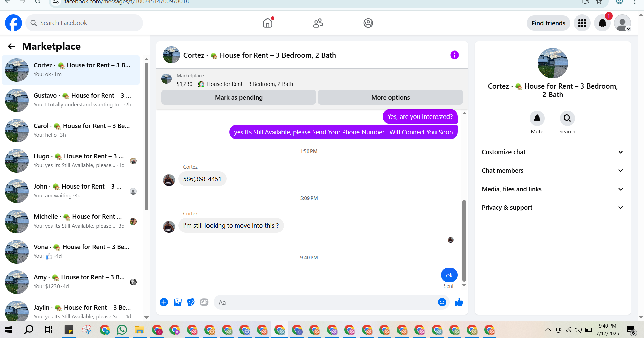This screenshot has width=644, height=338.
Task: Open the Groups icon in top navigation
Action: pos(368,23)
